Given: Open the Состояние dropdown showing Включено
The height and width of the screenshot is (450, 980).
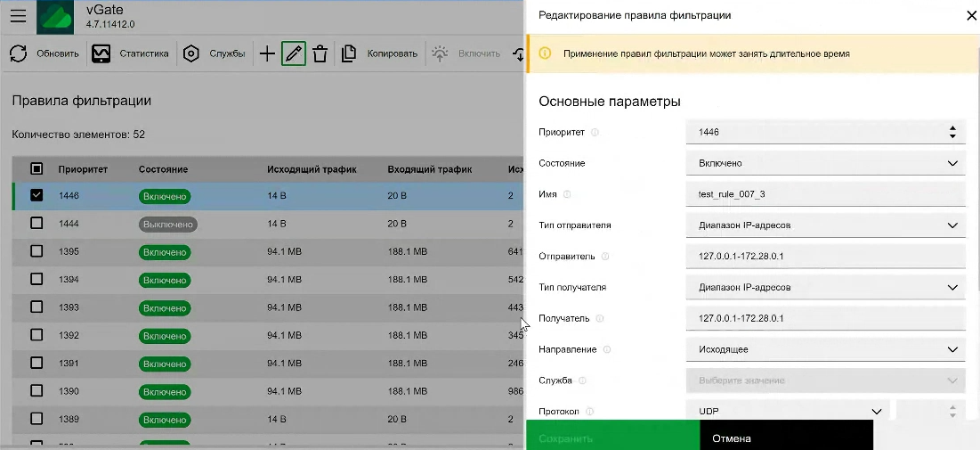Looking at the screenshot, I should click(825, 163).
